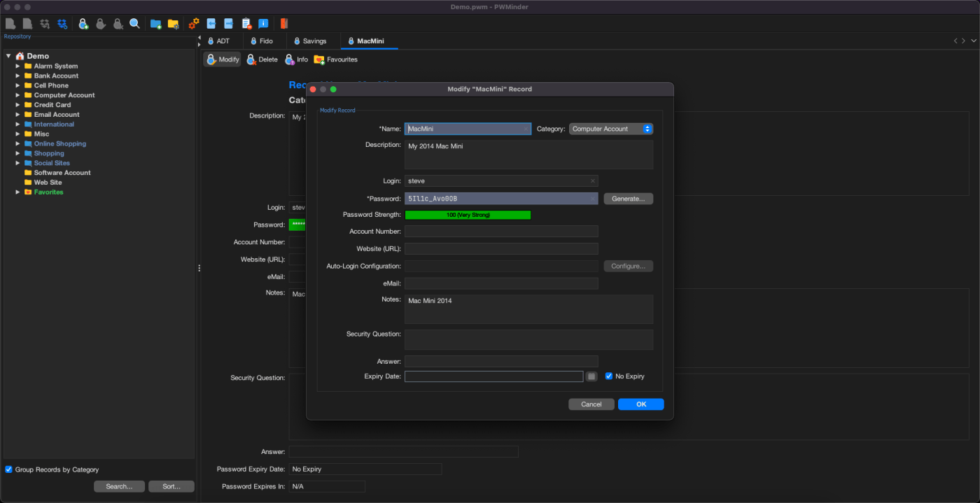Viewport: 980px width, 503px height.
Task: Open the Category dropdown in dialog
Action: coord(611,129)
